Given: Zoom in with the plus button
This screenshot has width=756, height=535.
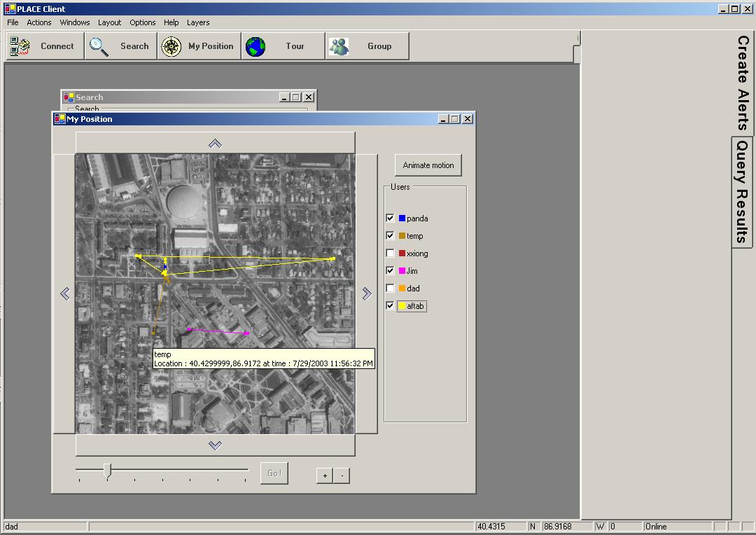Looking at the screenshot, I should click(324, 475).
